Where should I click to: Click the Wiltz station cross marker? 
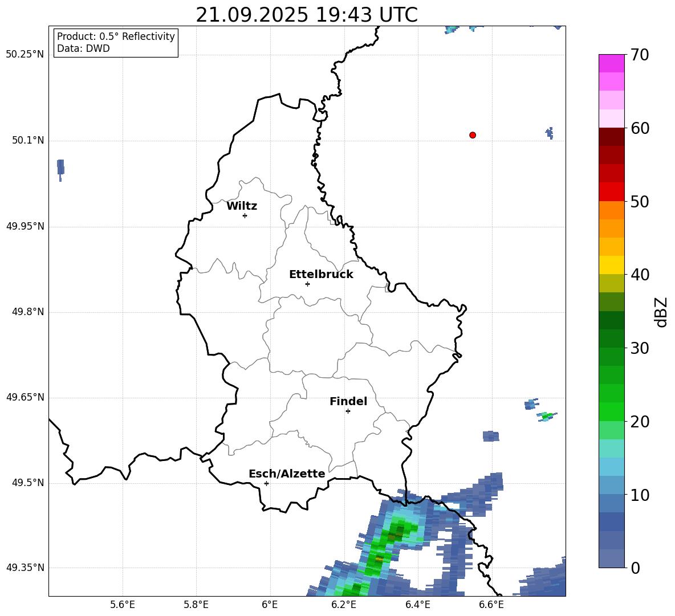click(x=245, y=215)
